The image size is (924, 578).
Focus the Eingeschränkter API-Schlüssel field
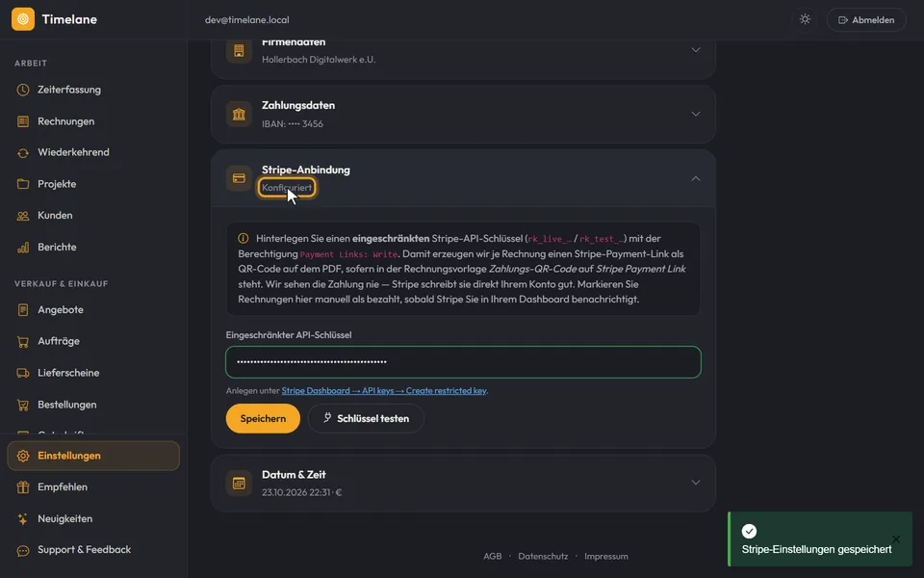(x=463, y=362)
